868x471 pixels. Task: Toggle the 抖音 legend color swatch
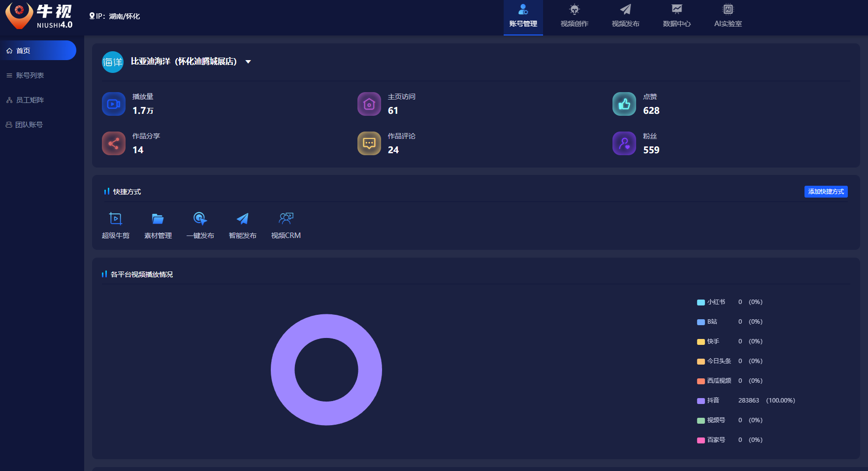701,401
